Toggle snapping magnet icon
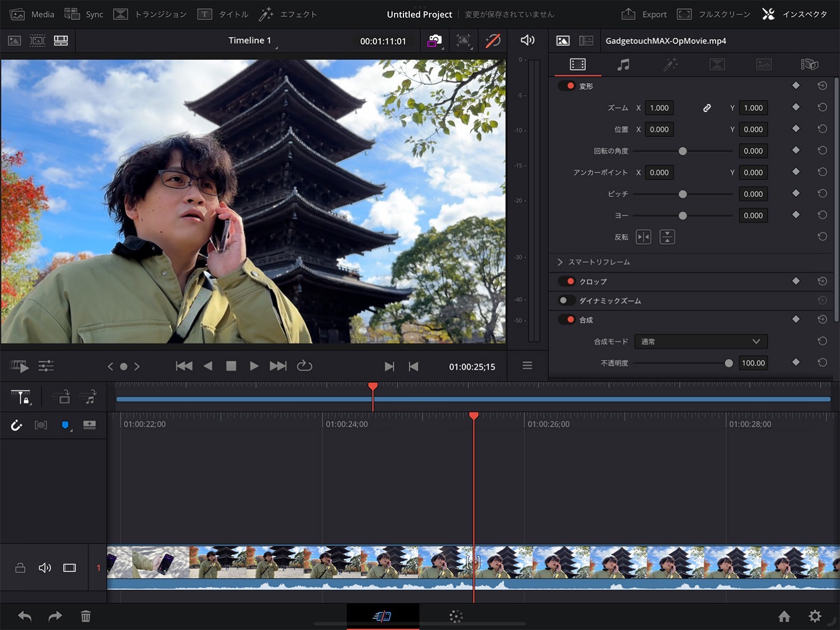 [16, 425]
